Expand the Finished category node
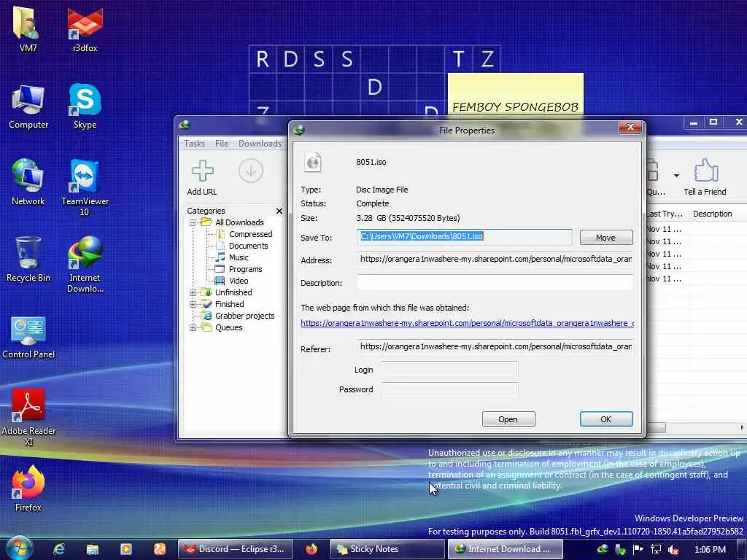 (x=193, y=304)
